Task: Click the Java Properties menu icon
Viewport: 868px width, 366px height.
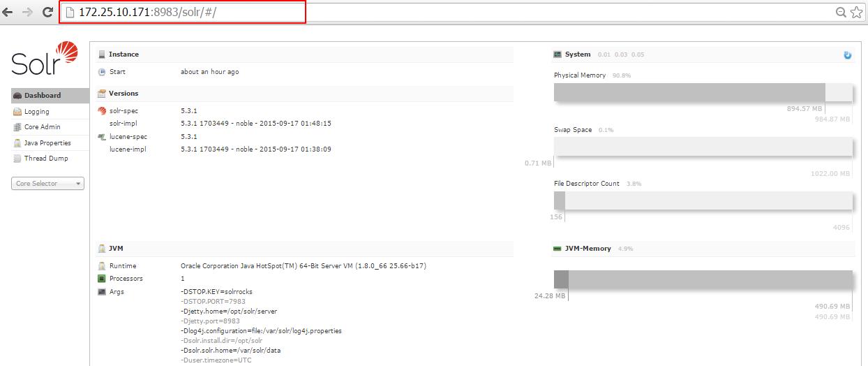Action: tap(17, 143)
